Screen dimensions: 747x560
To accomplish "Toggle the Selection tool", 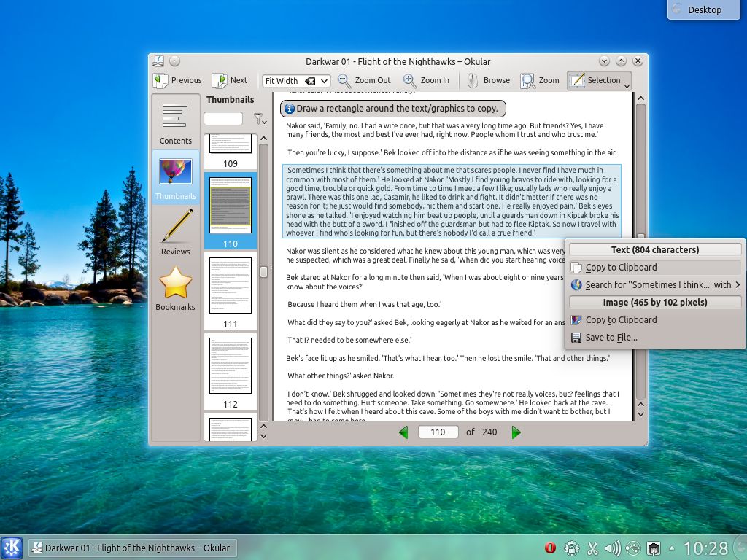I will point(595,80).
